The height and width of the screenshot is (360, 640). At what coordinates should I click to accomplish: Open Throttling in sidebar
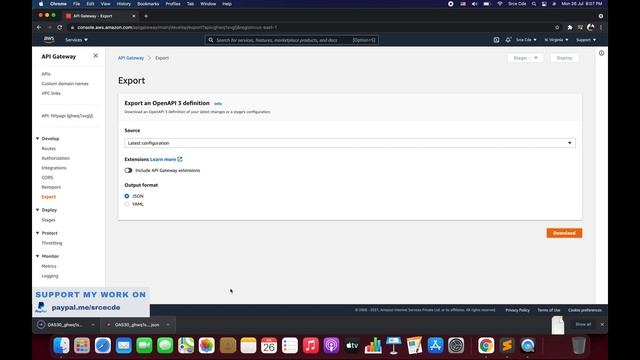[x=52, y=243]
